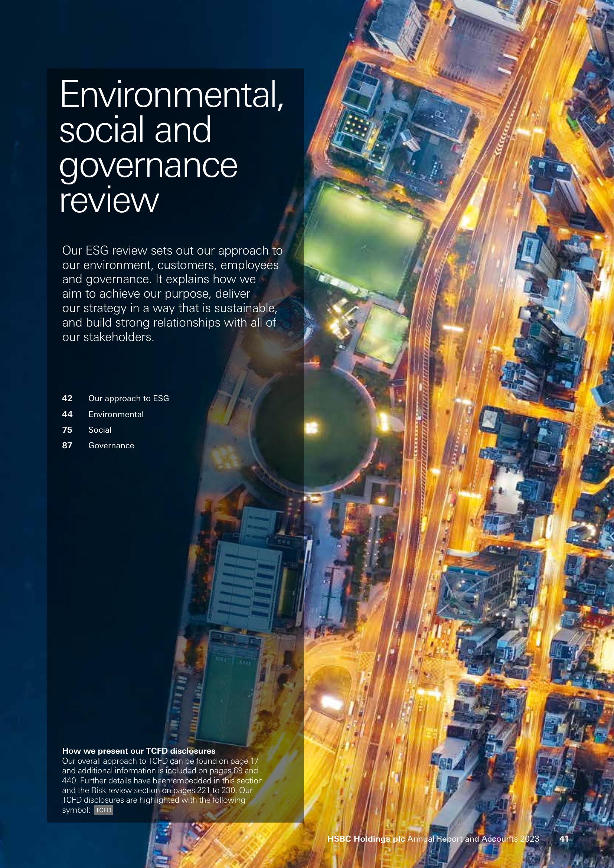The width and height of the screenshot is (614, 868).
Task: Click the gray TCFD symbol badge
Action: [x=103, y=810]
